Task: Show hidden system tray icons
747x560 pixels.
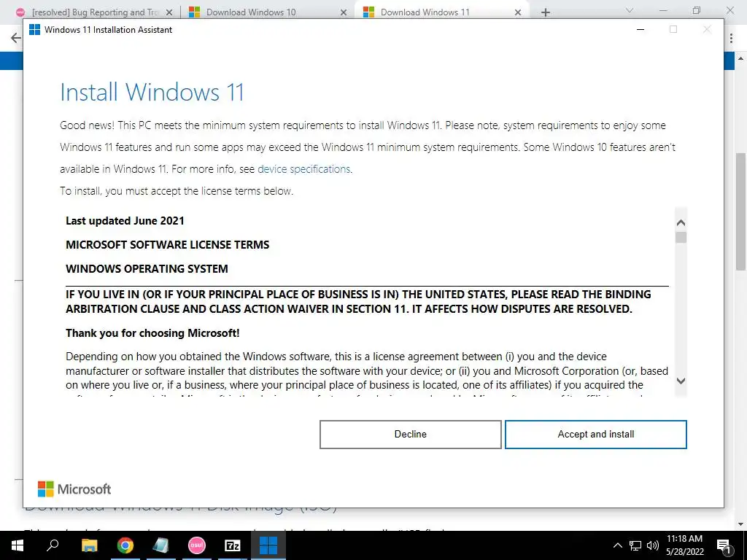Action: [x=617, y=545]
